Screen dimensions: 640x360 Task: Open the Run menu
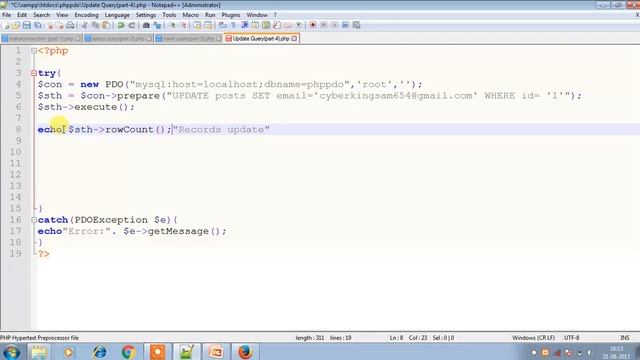[210, 15]
